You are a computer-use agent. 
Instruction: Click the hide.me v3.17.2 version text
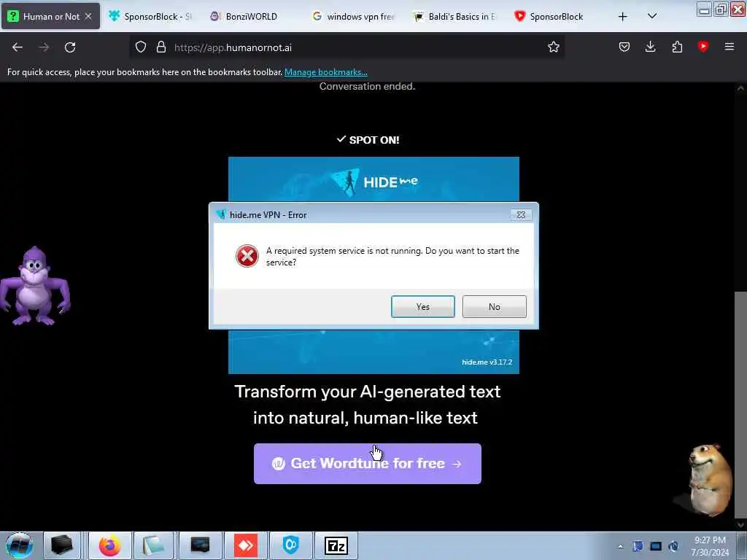coord(487,362)
